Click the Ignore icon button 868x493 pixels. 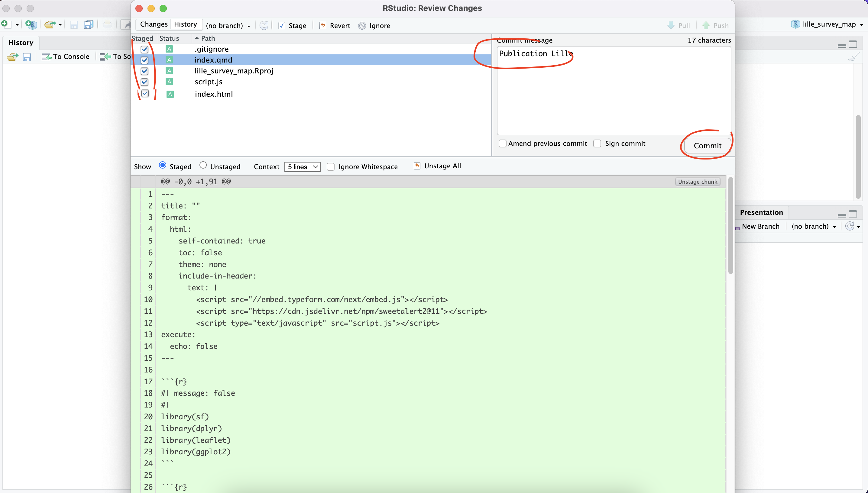(374, 26)
